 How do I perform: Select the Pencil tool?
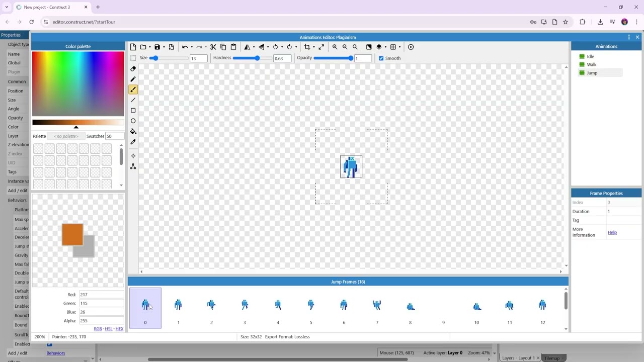point(133,79)
